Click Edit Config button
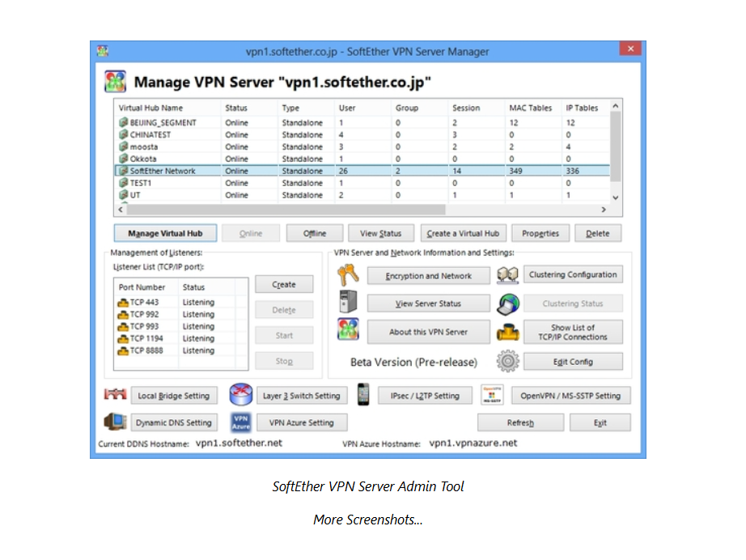This screenshot has height=560, width=746. click(x=573, y=361)
